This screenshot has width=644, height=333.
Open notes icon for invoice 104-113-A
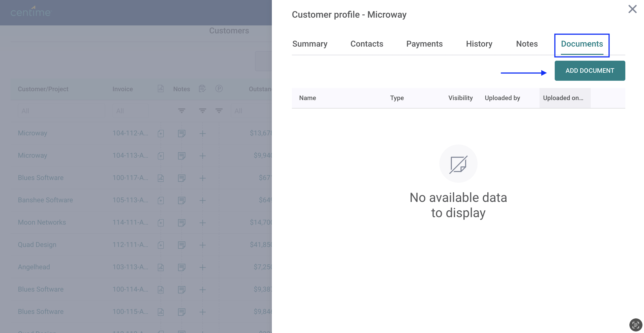click(x=181, y=156)
